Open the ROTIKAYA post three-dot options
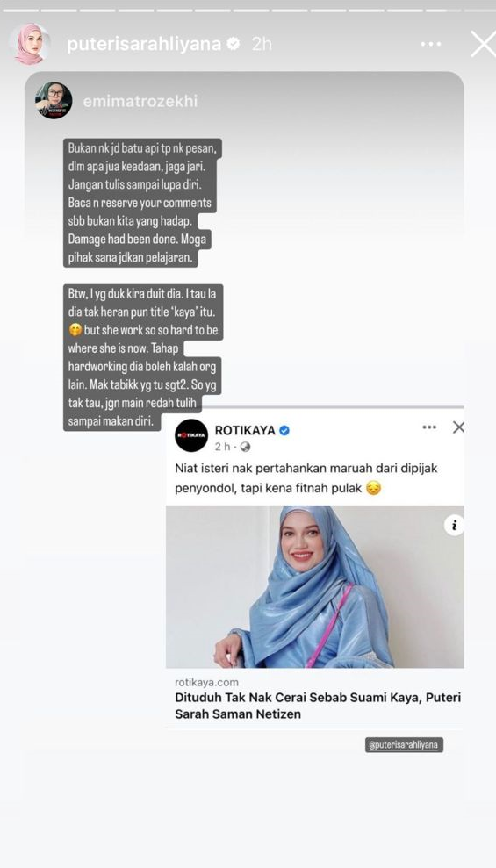 (x=429, y=427)
